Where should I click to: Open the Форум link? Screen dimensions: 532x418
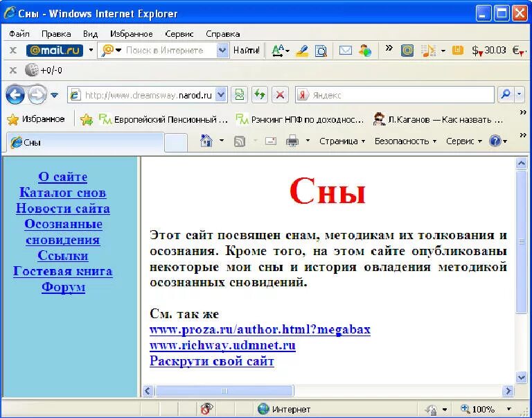click(63, 287)
